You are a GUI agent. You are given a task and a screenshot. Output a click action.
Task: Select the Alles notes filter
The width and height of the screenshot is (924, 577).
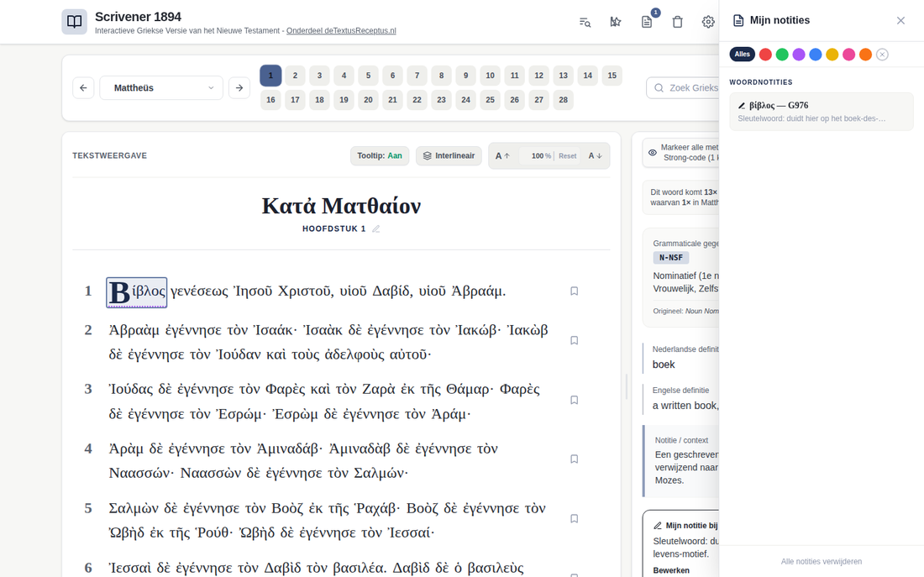[x=742, y=55]
